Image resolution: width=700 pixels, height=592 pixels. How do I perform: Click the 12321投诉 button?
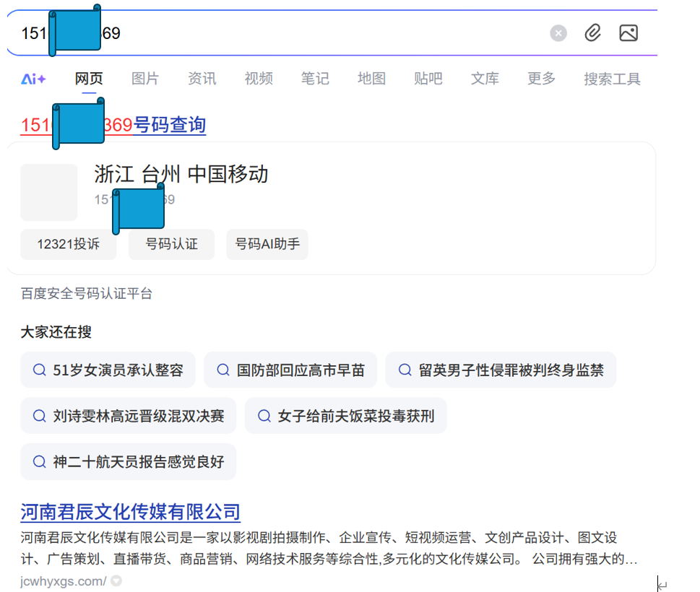tap(69, 244)
